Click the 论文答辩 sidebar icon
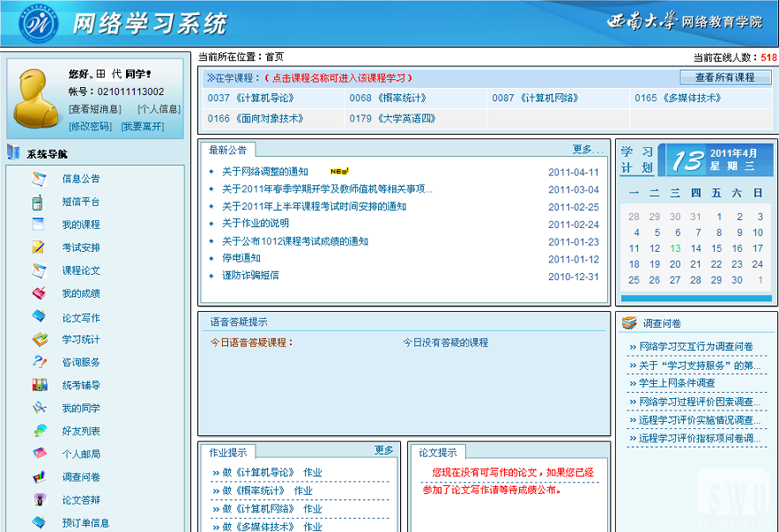779x532 pixels. coord(39,500)
